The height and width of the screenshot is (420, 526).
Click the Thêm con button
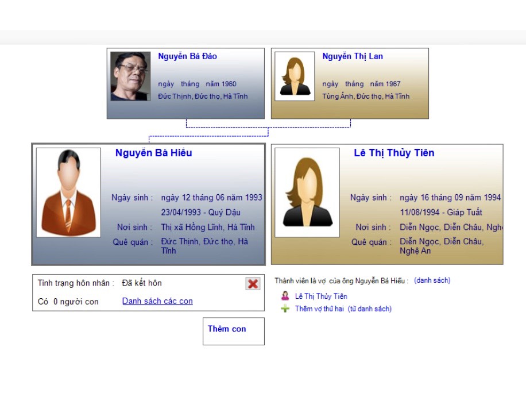pos(234,331)
